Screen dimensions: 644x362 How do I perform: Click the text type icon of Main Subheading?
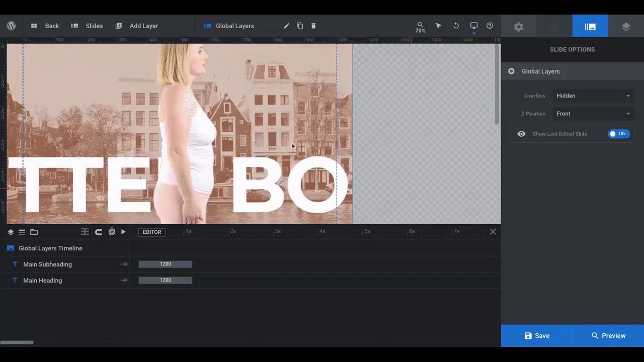click(15, 264)
